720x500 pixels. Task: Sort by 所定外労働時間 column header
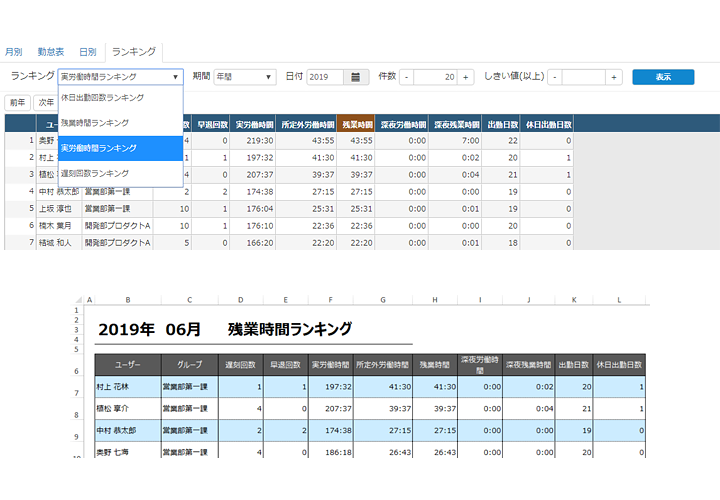[306, 124]
